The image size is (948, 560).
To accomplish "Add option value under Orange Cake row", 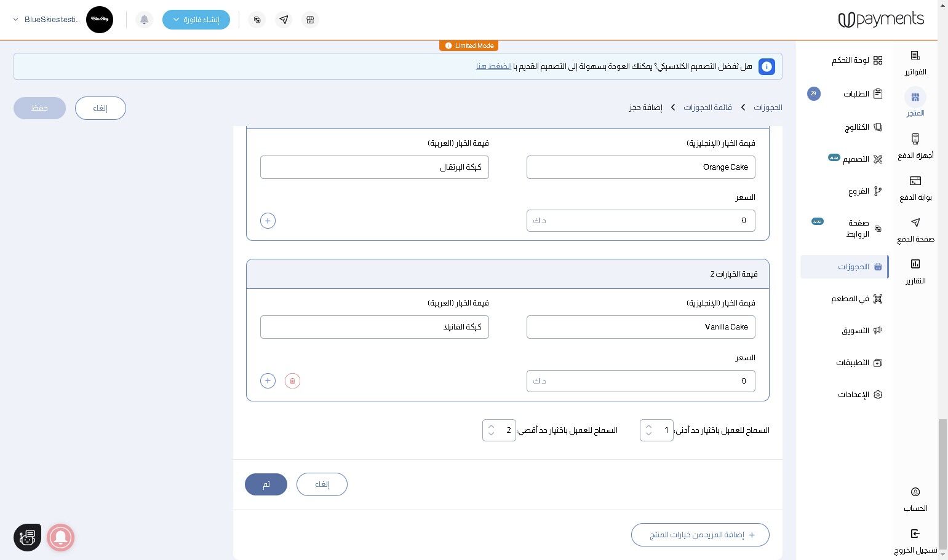I will [x=268, y=221].
